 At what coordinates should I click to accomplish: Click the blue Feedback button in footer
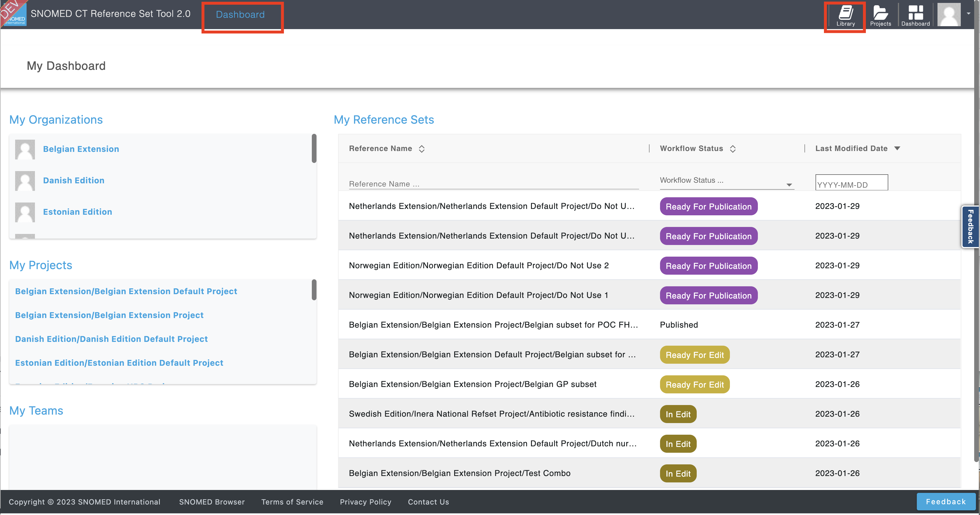(946, 502)
